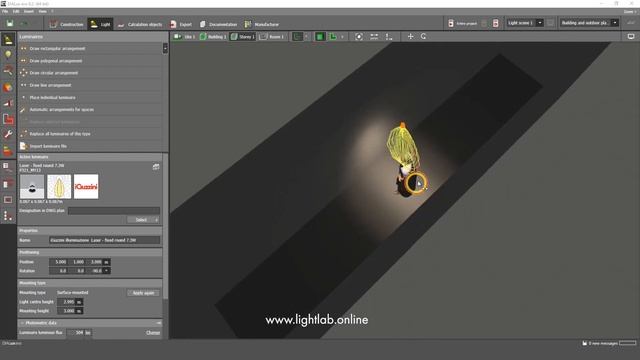Click the Entire project calculation button
The width and height of the screenshot is (640, 360).
click(462, 23)
